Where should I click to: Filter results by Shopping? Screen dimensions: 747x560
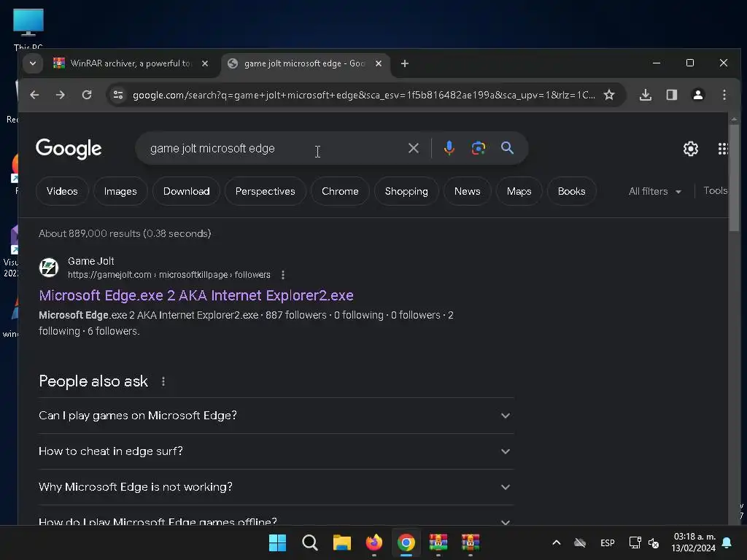(x=406, y=191)
